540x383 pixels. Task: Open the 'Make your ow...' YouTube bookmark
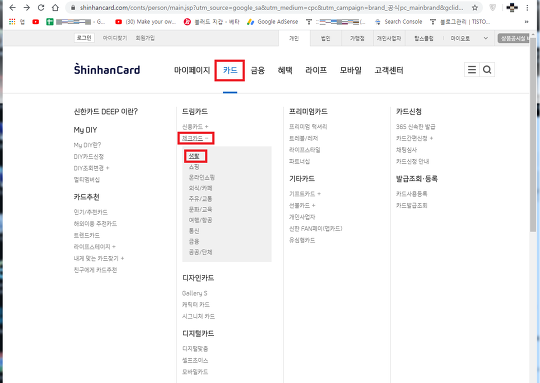pos(146,22)
